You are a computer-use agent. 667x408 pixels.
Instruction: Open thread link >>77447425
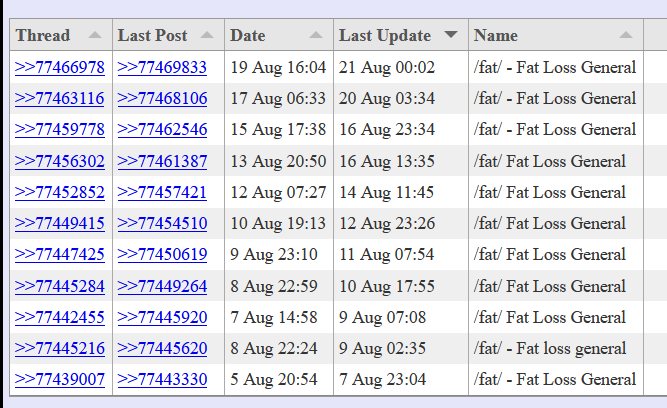click(60, 254)
